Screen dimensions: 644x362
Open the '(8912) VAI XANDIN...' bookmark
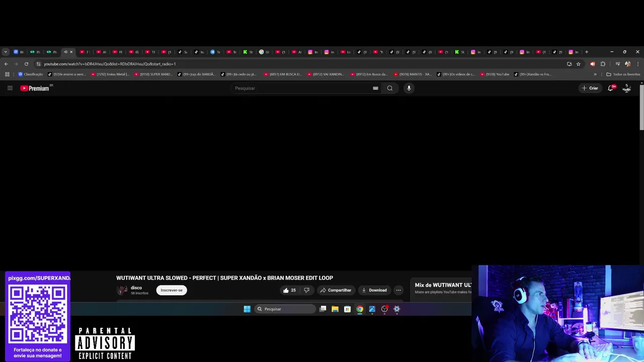(327, 74)
